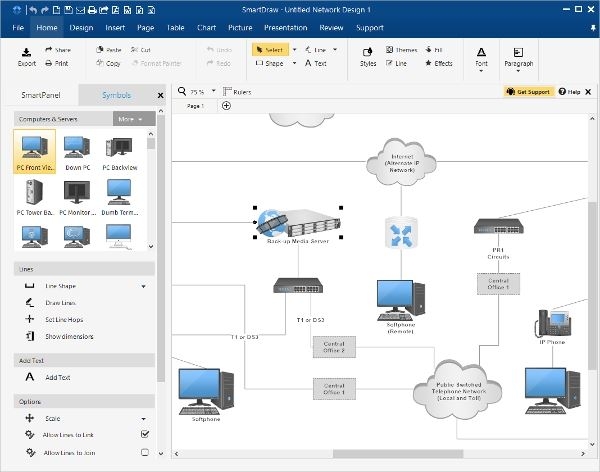Expand the More symbols dropdown

click(x=129, y=119)
